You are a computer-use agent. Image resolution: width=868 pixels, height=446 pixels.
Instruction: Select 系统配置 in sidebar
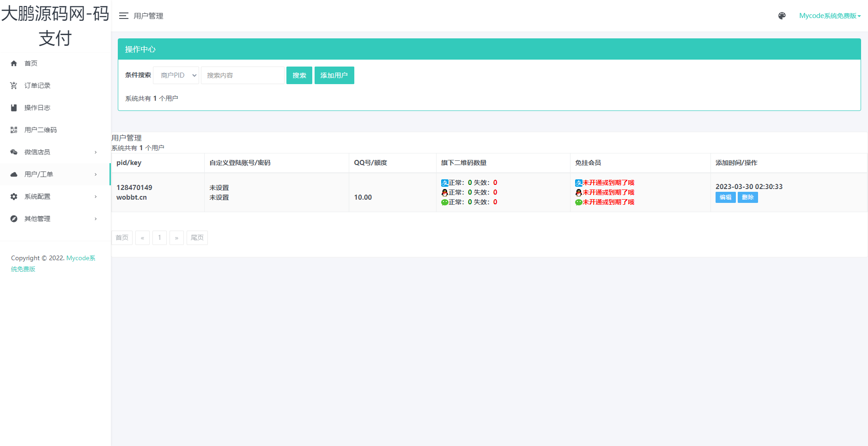[37, 196]
